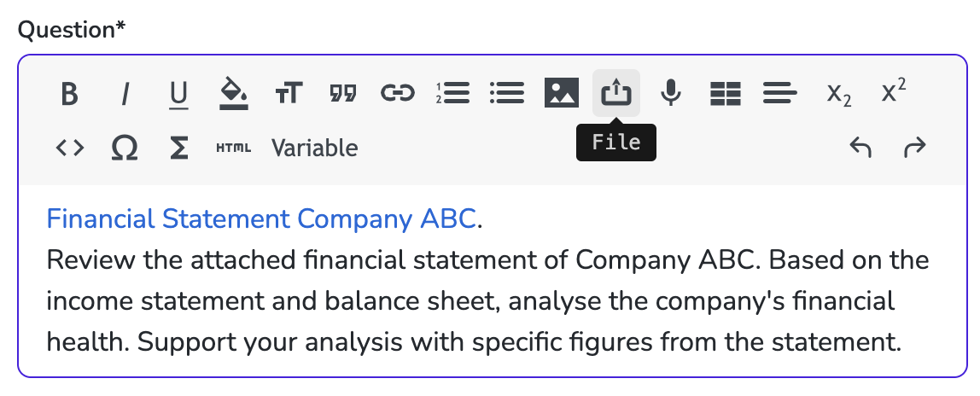Open the Financial Statement Company ABC link
Image resolution: width=980 pixels, height=396 pixels.
tap(261, 219)
